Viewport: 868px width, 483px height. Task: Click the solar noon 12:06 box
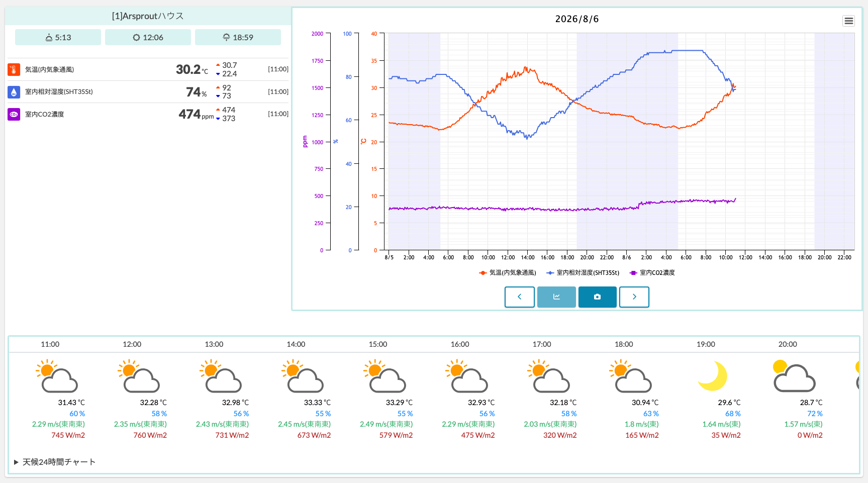[x=148, y=37]
